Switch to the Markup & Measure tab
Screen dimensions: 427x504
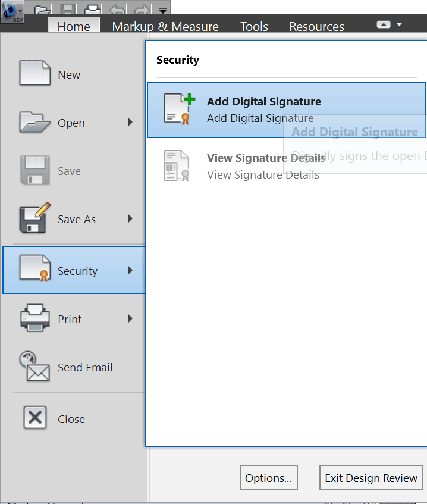point(165,27)
